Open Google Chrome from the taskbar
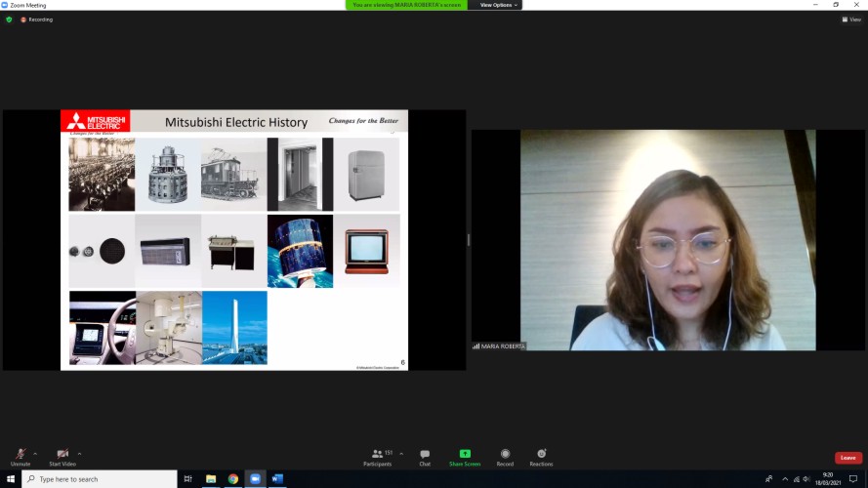 [x=233, y=478]
